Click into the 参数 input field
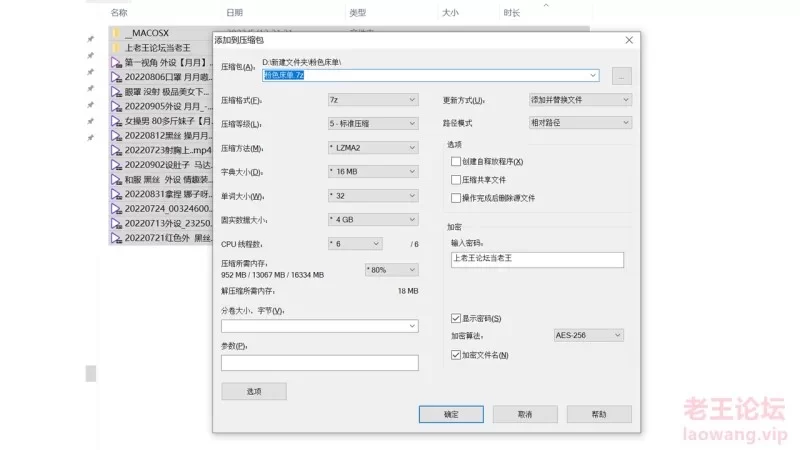This screenshot has width=800, height=450. pyautogui.click(x=319, y=363)
